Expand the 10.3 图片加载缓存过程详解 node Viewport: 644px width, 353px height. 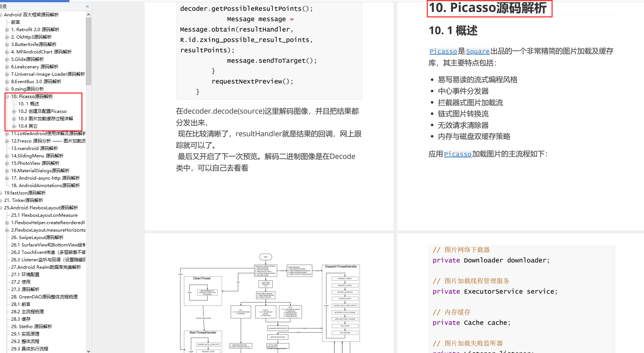[x=14, y=119]
